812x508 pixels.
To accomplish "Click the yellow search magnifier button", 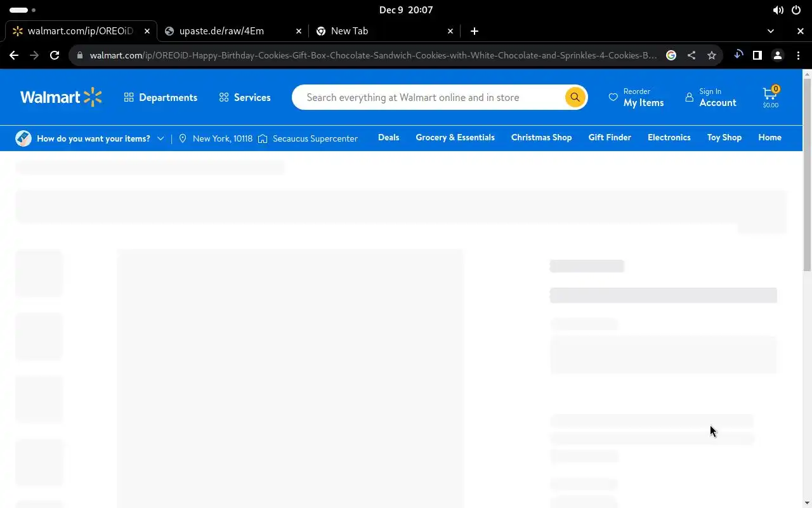I will [575, 97].
